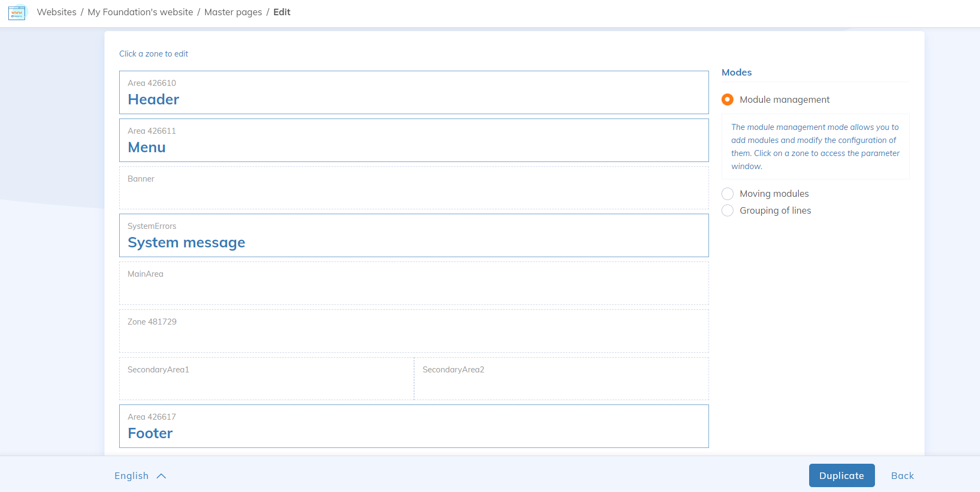The image size is (980, 492).
Task: Select the Grouping of lines mode
Action: tap(728, 210)
